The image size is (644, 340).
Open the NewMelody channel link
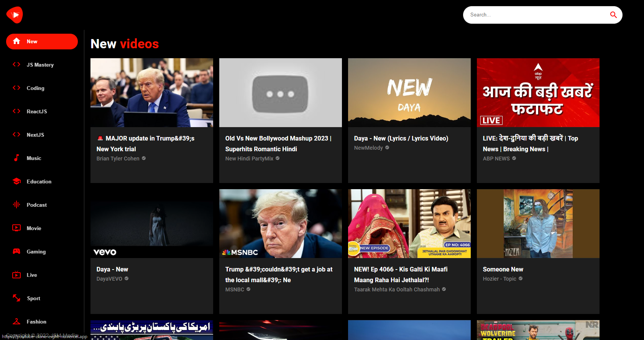(x=368, y=147)
